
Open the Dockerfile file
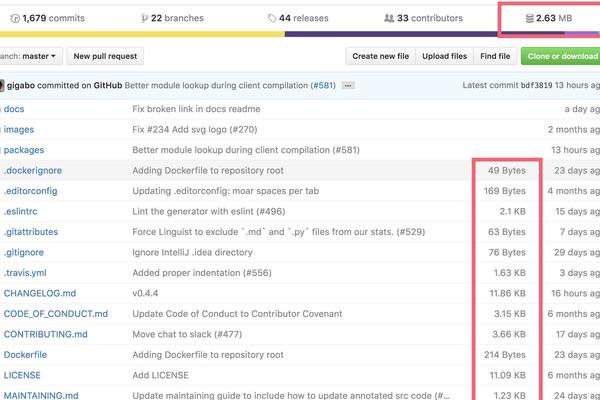click(25, 355)
